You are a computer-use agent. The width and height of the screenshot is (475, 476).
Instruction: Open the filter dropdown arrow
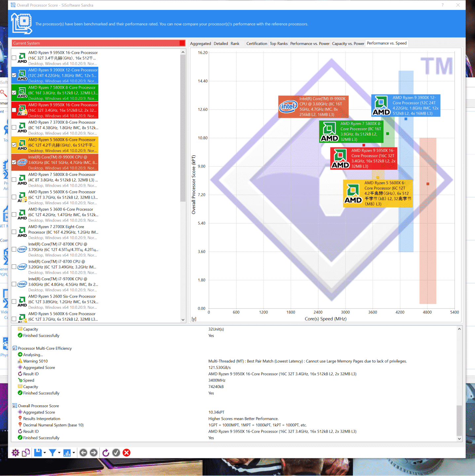[59, 453]
